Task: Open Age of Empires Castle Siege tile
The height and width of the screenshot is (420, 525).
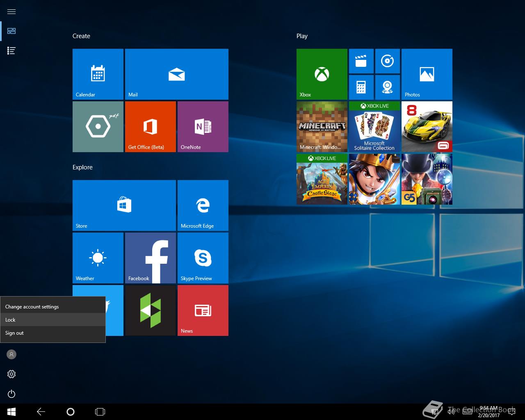Action: tap(322, 179)
